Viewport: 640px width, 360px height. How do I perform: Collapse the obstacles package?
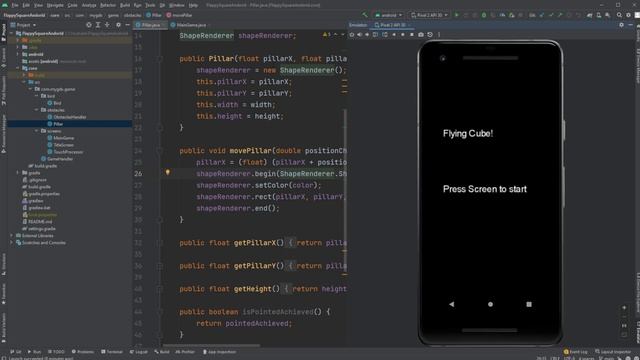tap(37, 110)
